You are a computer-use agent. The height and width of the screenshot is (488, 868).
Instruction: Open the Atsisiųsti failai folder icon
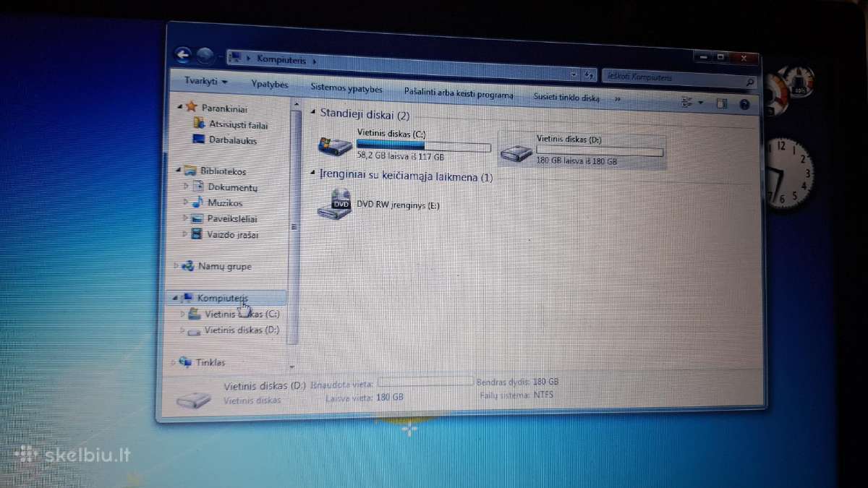click(198, 124)
